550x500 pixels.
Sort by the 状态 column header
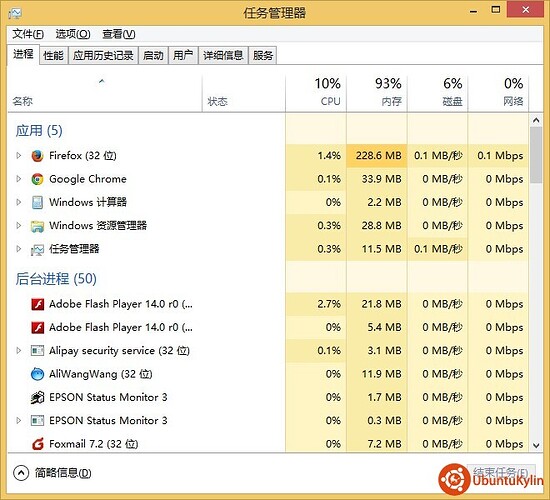pyautogui.click(x=244, y=94)
